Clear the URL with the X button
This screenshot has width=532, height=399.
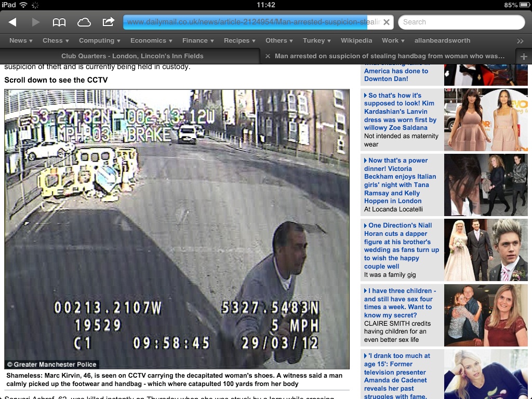coord(387,22)
